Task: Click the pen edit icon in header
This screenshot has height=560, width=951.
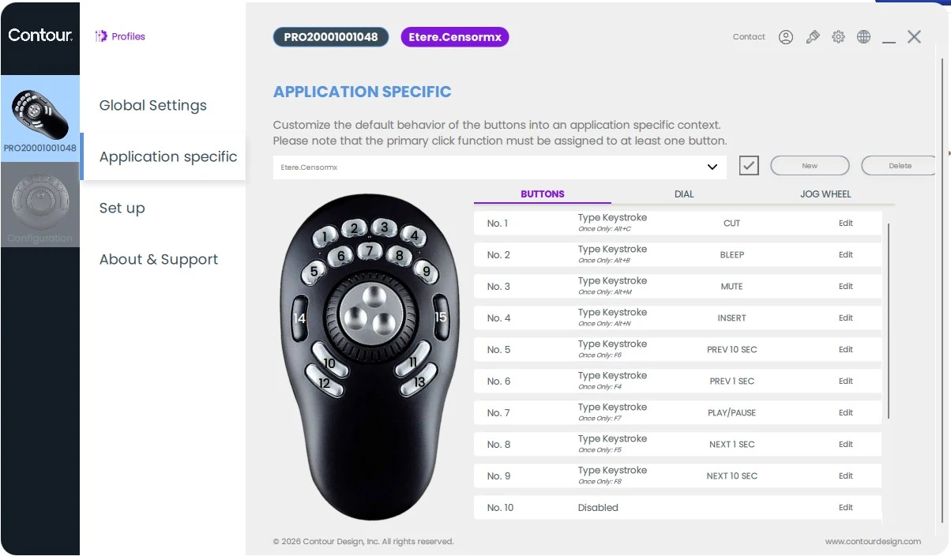Action: (812, 37)
